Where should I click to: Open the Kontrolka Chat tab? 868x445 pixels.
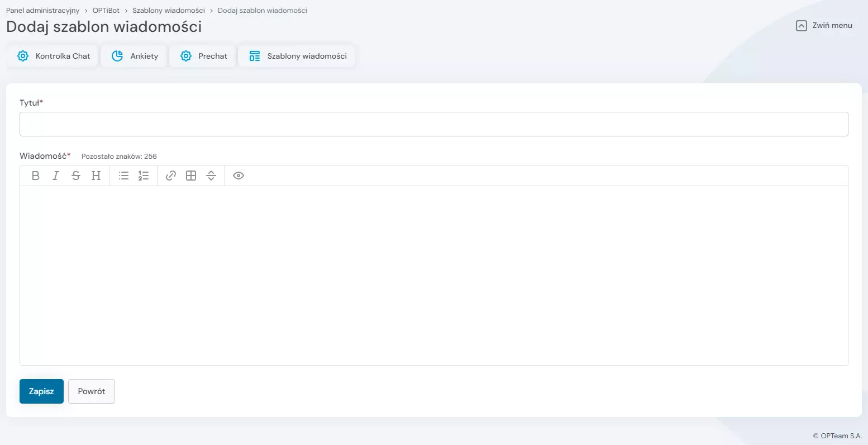point(54,56)
